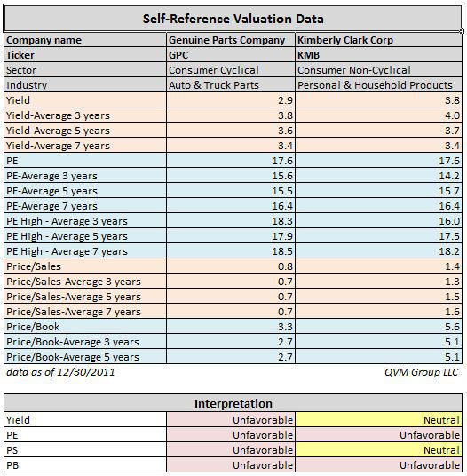Click the PE High - Average 7 years label
Screen dimensions: 467x476
pos(85,251)
